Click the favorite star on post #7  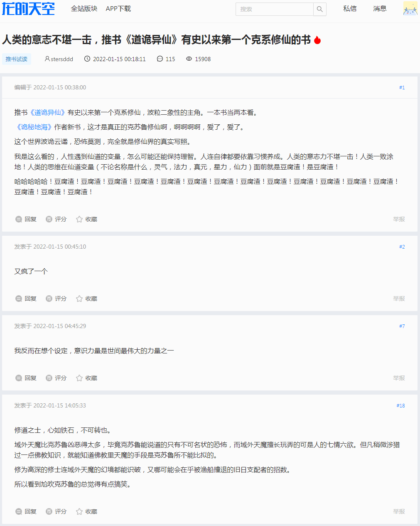79,378
